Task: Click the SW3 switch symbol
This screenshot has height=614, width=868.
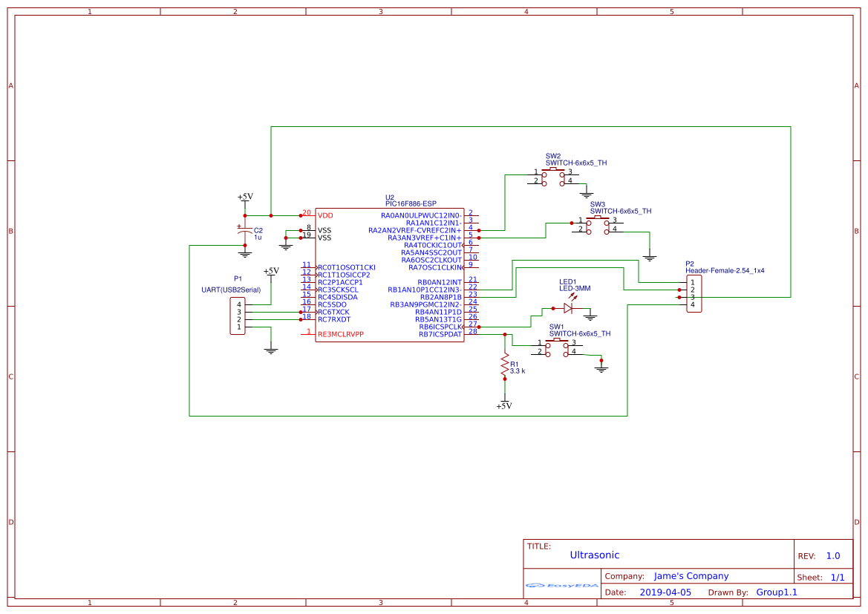Action: click(598, 223)
